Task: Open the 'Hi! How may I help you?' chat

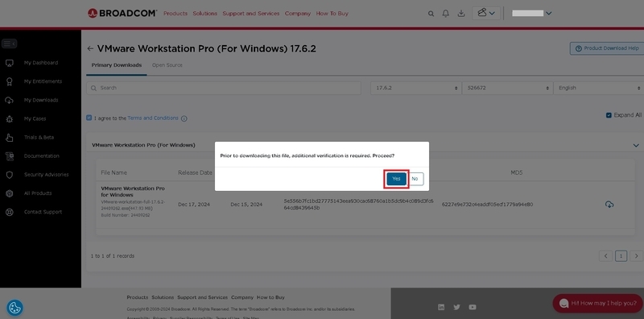Action: point(598,304)
